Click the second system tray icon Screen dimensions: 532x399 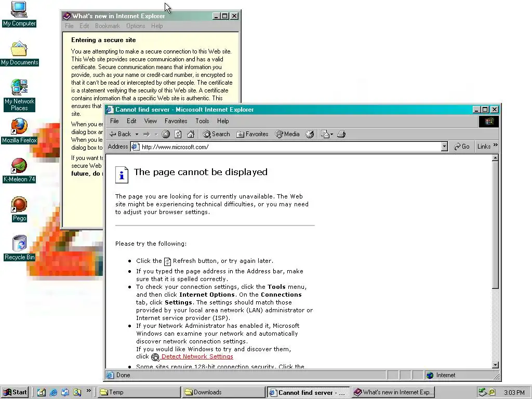492,393
